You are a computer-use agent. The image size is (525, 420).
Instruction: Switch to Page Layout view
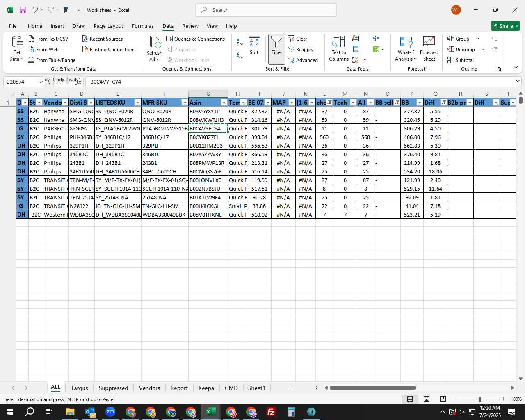point(427,399)
